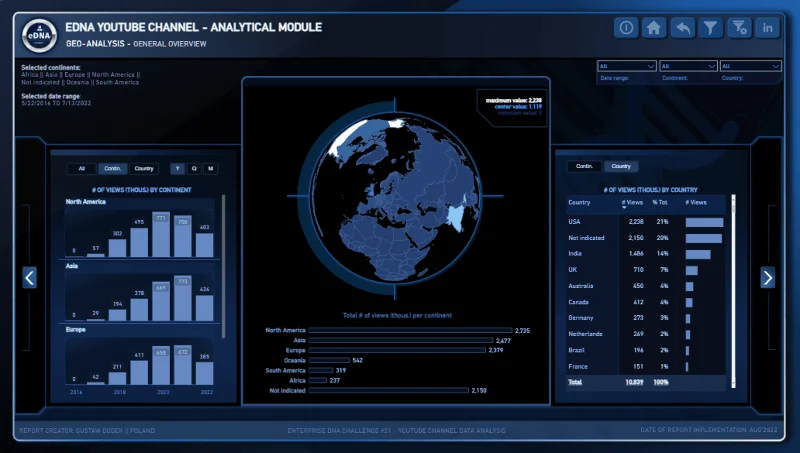800x453 pixels.
Task: Click Europe chart bar labeled 411
Action: pos(139,373)
